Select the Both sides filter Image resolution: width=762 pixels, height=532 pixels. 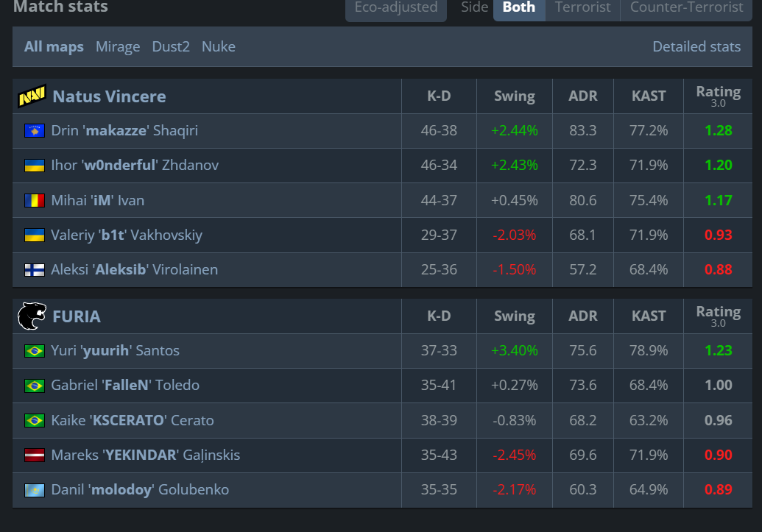[519, 8]
